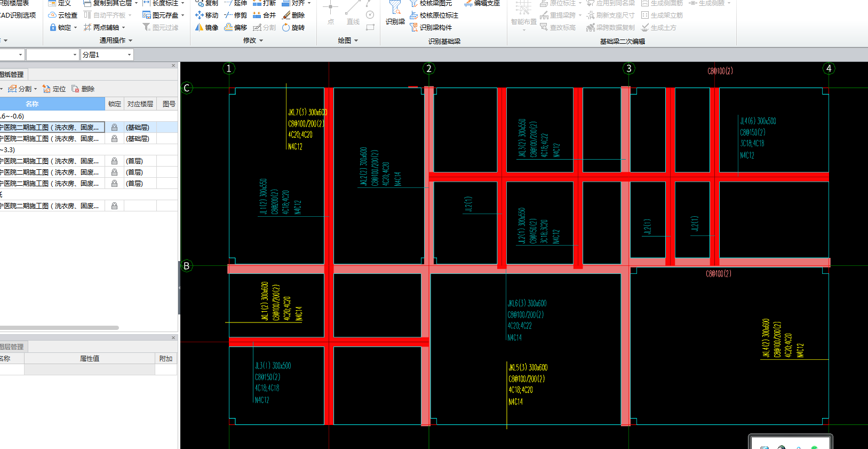The image size is (868, 449).
Task: Select the 镜像 mirror tool
Action: (x=207, y=27)
